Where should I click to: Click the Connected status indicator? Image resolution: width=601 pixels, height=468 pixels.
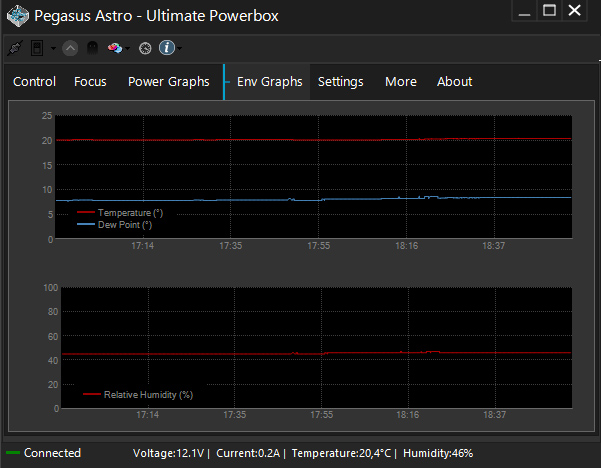43,453
